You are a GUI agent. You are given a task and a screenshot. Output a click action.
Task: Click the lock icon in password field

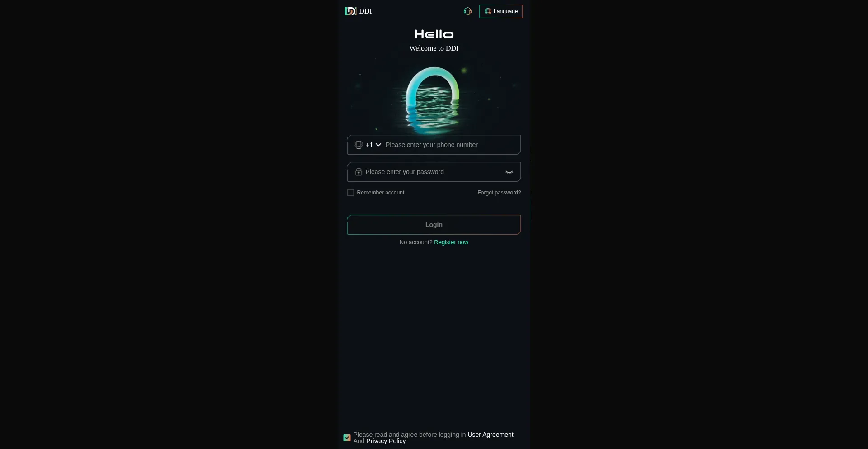coord(359,172)
